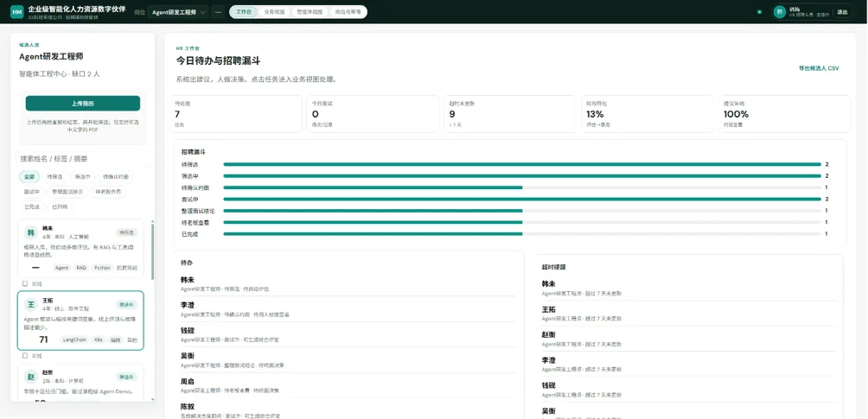This screenshot has height=419, width=868.
Task: Click the candidate search input field
Action: pyautogui.click(x=82, y=159)
